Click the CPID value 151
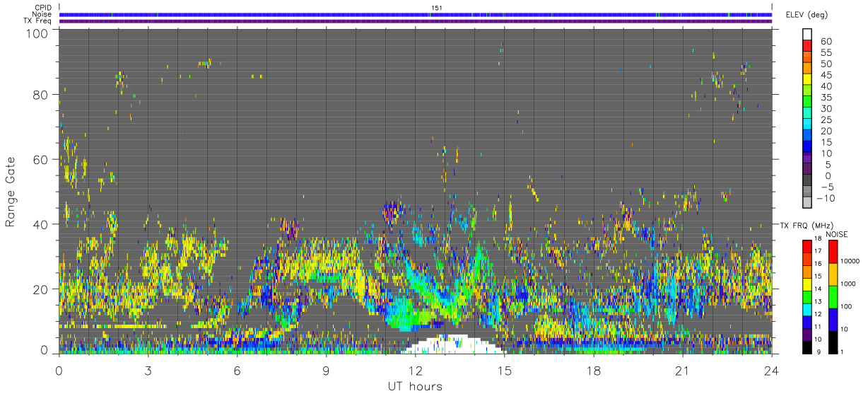The height and width of the screenshot is (401, 868). 435,8
